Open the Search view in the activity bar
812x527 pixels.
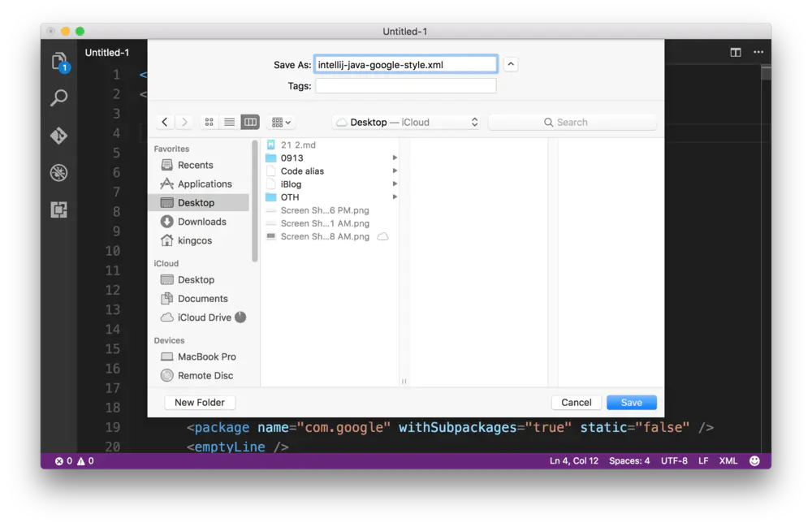pyautogui.click(x=58, y=97)
